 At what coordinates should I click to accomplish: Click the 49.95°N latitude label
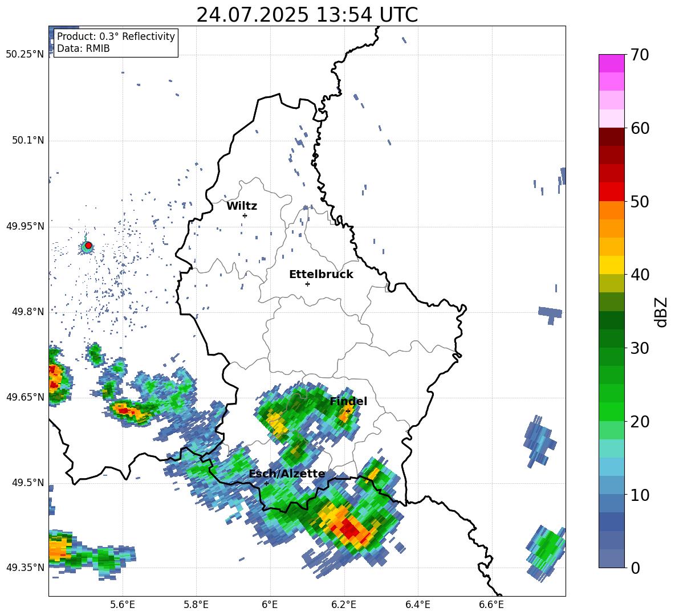pos(25,226)
